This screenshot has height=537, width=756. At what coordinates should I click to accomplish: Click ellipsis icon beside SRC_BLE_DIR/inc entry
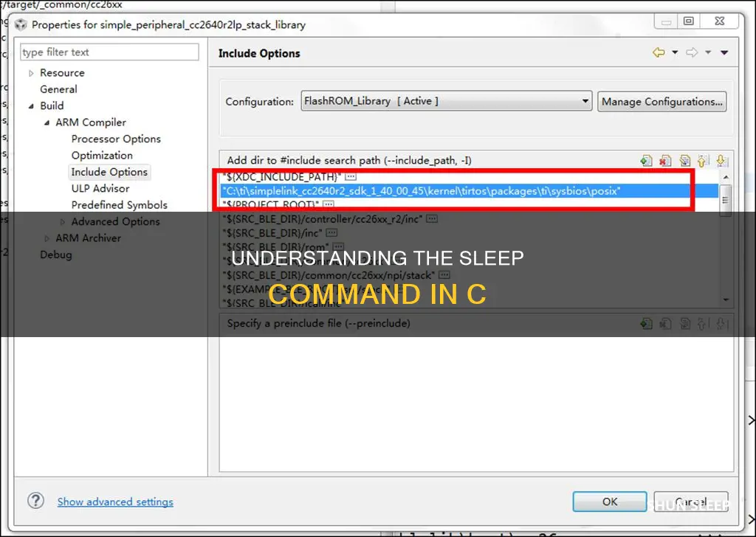coord(331,232)
